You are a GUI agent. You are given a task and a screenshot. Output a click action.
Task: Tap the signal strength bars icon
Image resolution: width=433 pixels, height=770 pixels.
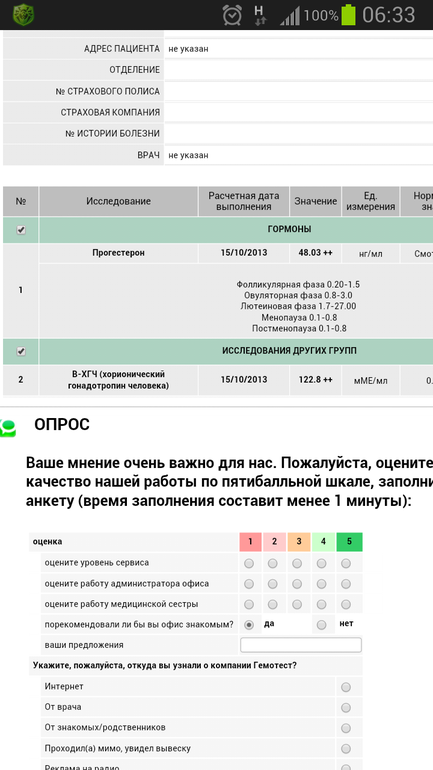[290, 16]
